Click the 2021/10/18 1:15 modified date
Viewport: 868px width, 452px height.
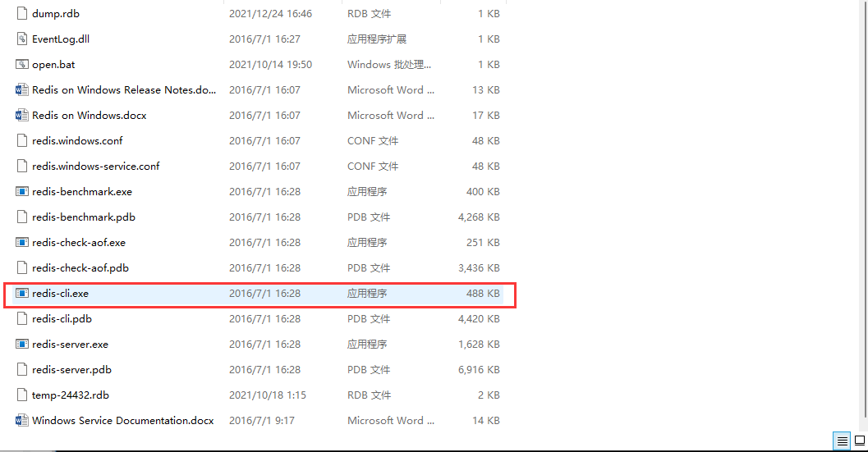(x=268, y=395)
